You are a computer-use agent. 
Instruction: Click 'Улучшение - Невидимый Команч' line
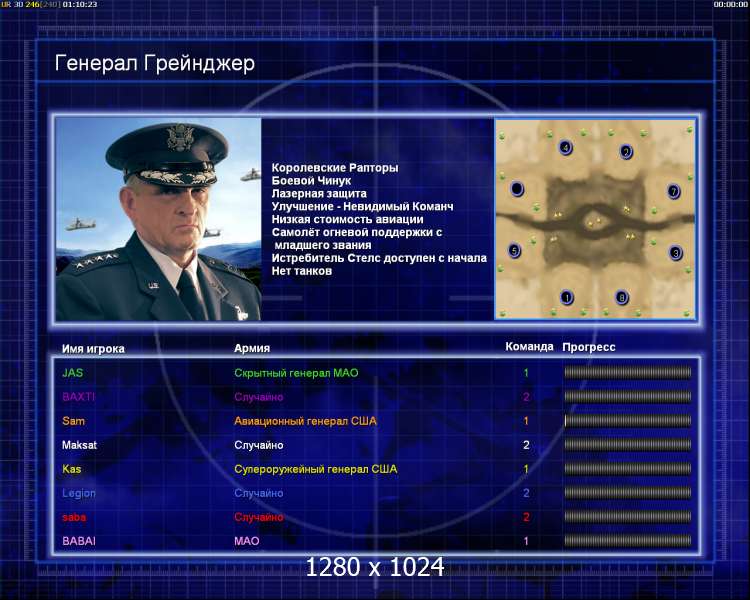[363, 207]
